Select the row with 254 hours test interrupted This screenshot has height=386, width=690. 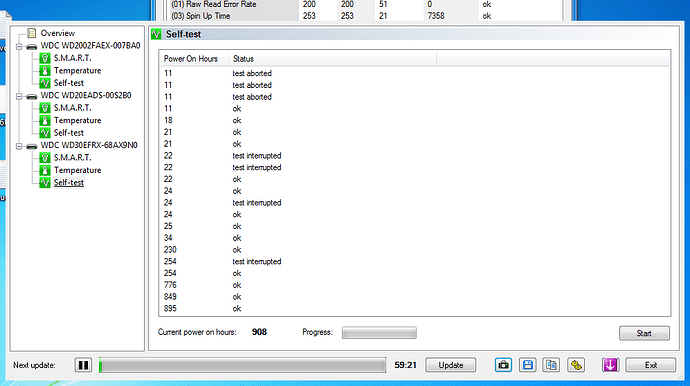click(414, 261)
